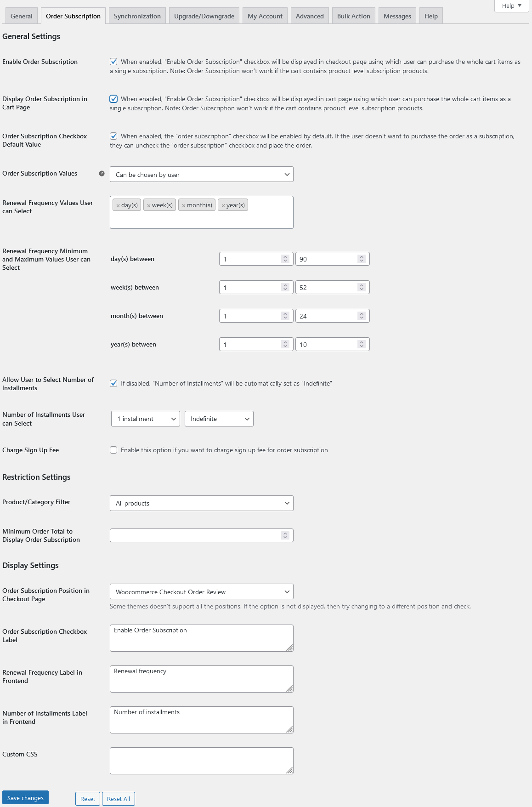Click the Custom CSS text area

coord(201,761)
